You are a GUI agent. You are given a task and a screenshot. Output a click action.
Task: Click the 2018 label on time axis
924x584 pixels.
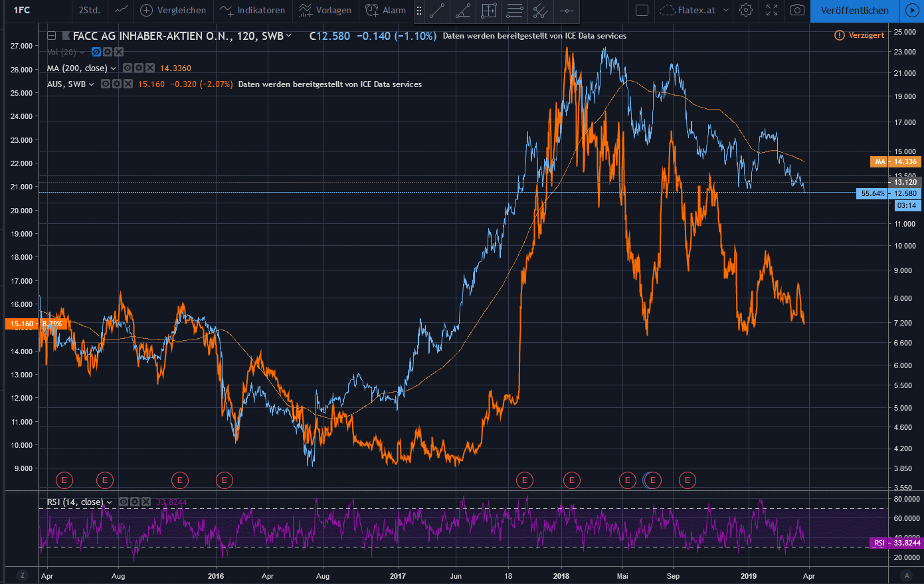pyautogui.click(x=561, y=576)
